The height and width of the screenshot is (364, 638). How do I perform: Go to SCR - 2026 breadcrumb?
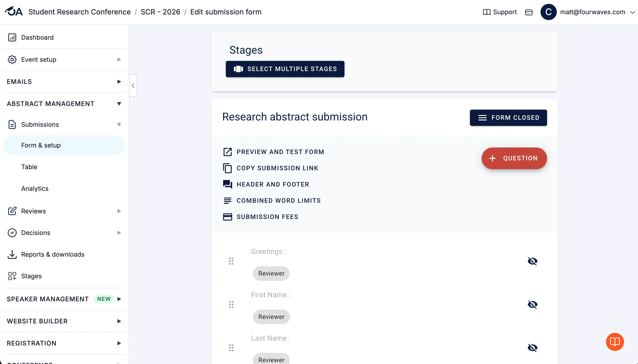tap(160, 12)
